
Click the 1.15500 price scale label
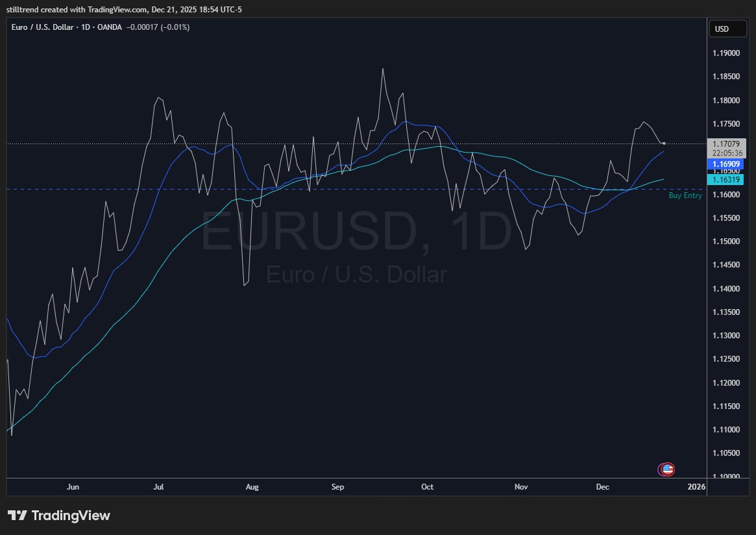point(726,218)
